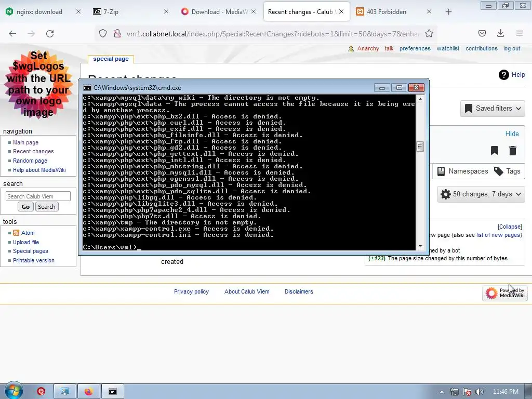Open the volume speaker tray icon
This screenshot has width=532, height=399.
[479, 392]
